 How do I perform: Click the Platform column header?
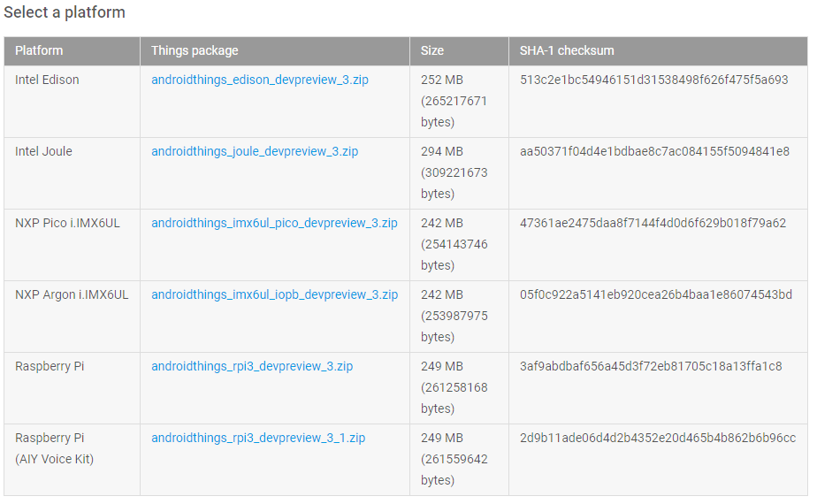(x=39, y=50)
